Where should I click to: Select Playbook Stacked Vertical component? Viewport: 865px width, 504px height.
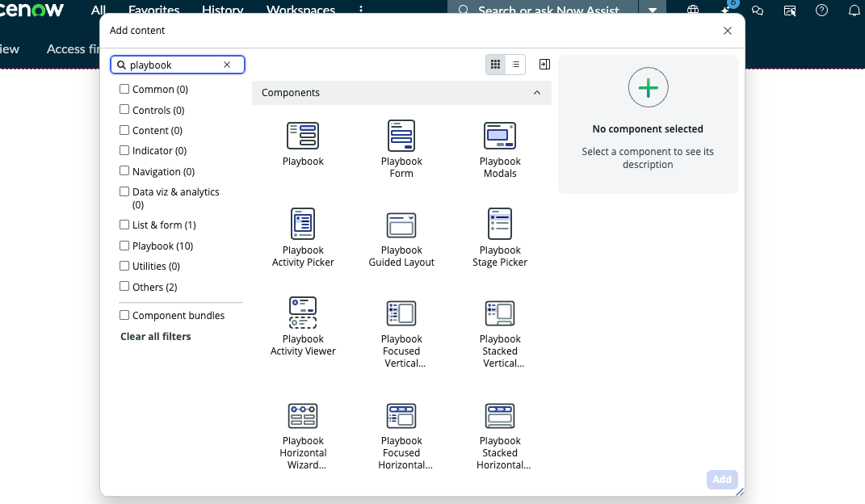(500, 334)
